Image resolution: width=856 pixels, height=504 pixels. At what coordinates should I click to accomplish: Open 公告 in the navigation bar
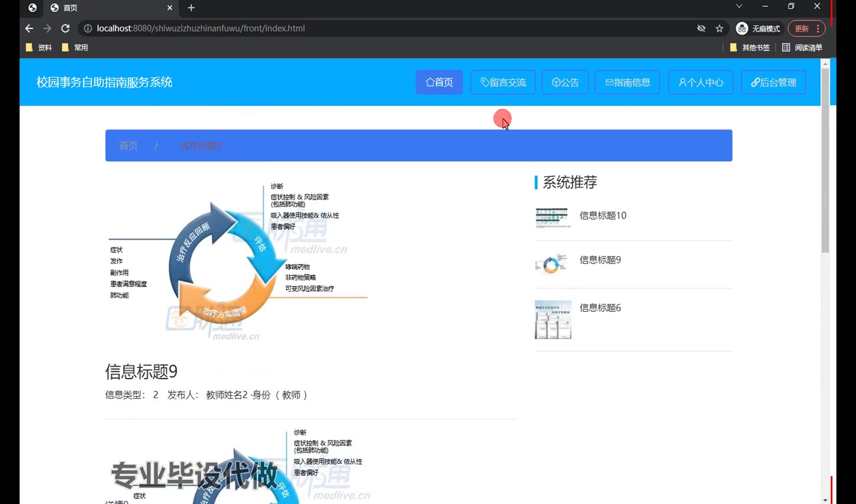[565, 82]
